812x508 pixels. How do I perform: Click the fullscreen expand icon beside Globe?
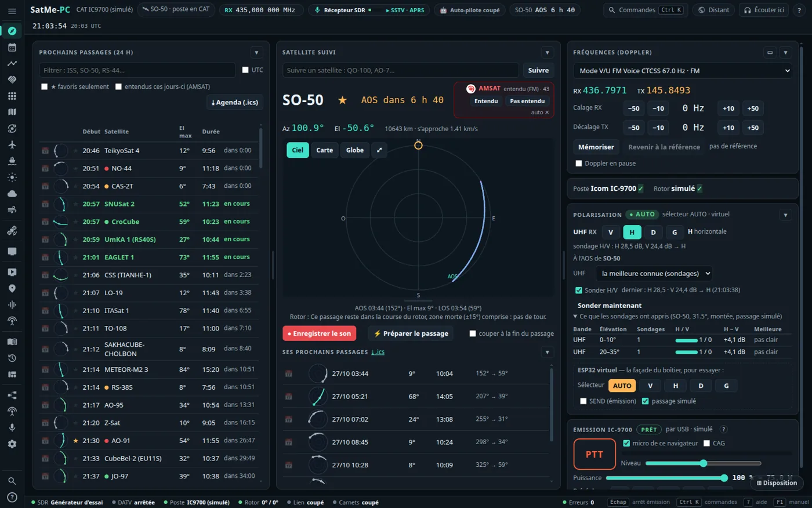(x=379, y=150)
